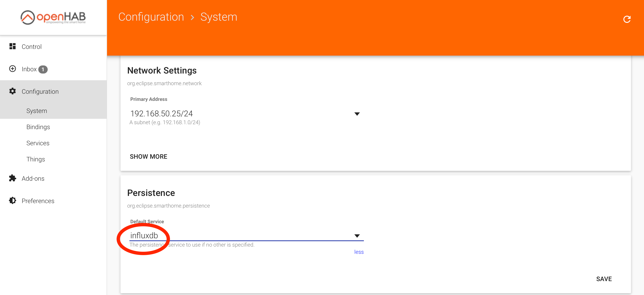This screenshot has height=295, width=644.
Task: Open the Bindings menu item
Action: point(38,127)
